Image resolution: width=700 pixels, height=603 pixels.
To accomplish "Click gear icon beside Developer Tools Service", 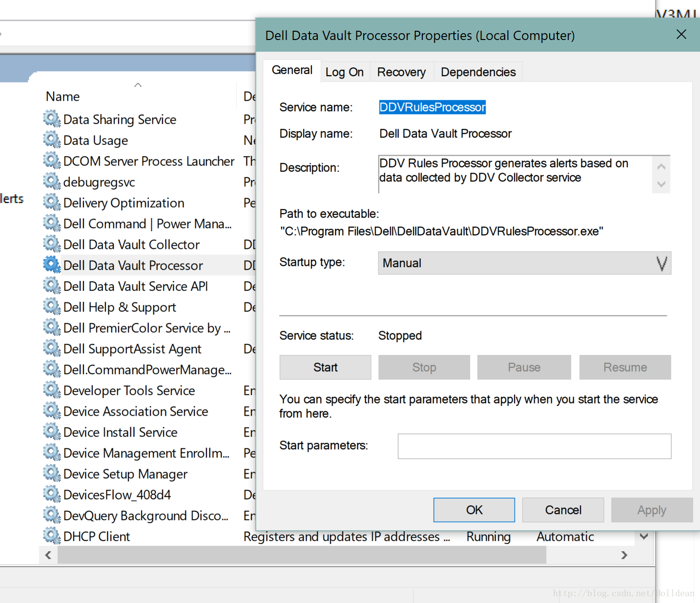I will coord(52,390).
